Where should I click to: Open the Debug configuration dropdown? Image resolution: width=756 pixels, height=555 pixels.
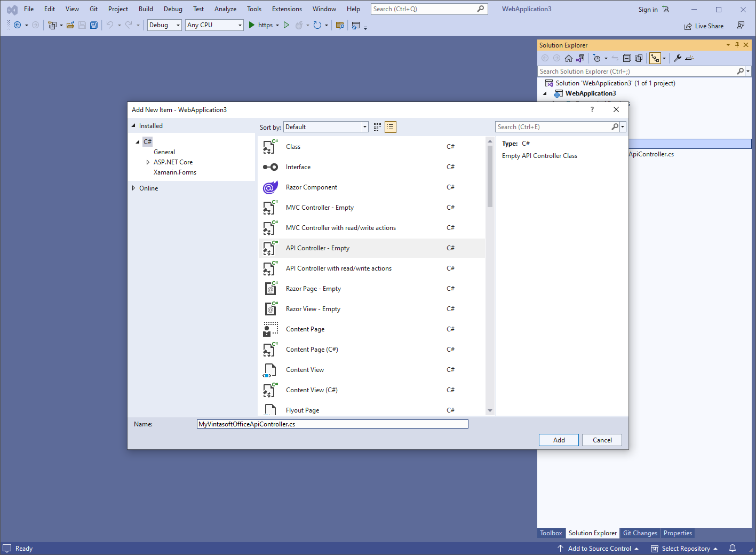click(164, 25)
